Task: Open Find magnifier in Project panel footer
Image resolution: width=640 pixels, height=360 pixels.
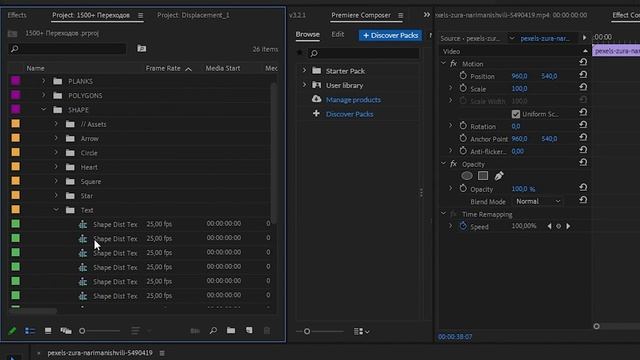Action: tap(213, 331)
